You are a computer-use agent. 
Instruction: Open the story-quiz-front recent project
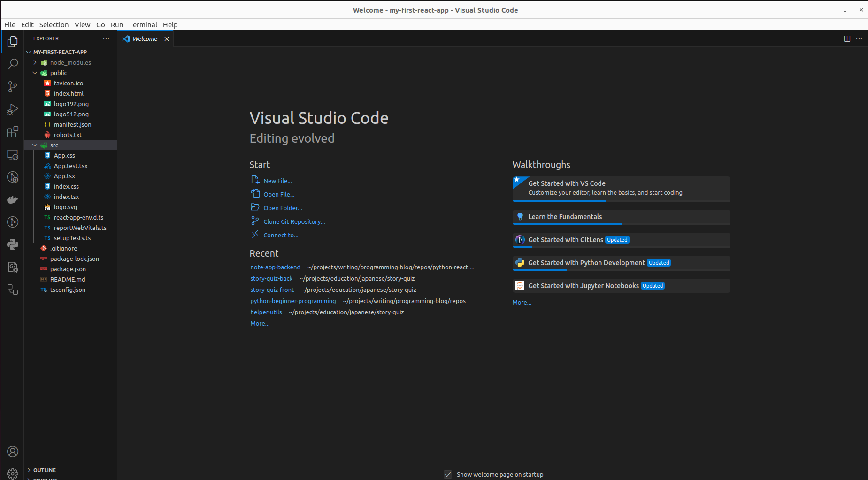click(x=272, y=290)
